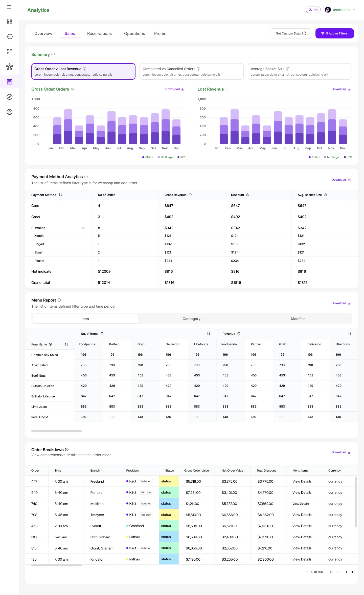The width and height of the screenshot is (364, 595).
Task: Download the Lost Revenue chart
Action: pos(341,89)
